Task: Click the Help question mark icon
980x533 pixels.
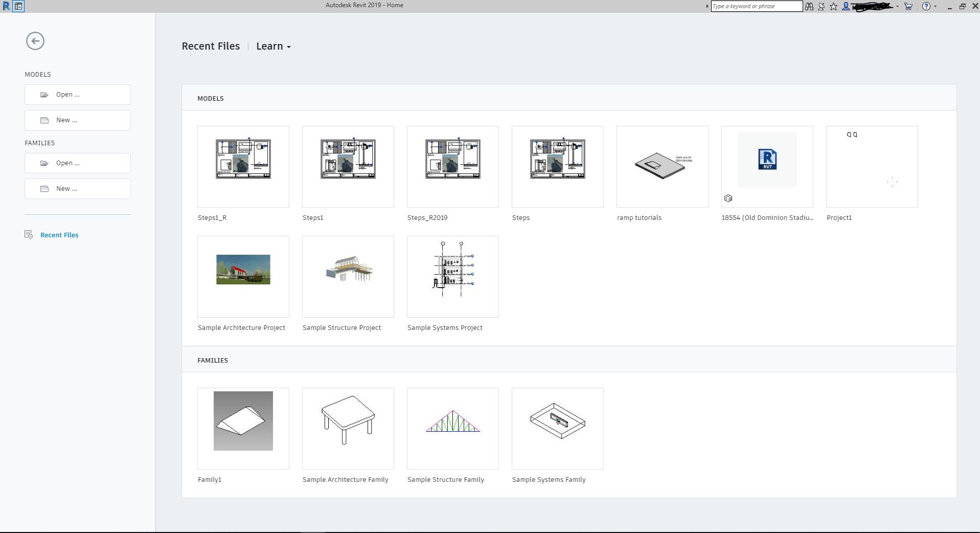Action: (x=926, y=6)
